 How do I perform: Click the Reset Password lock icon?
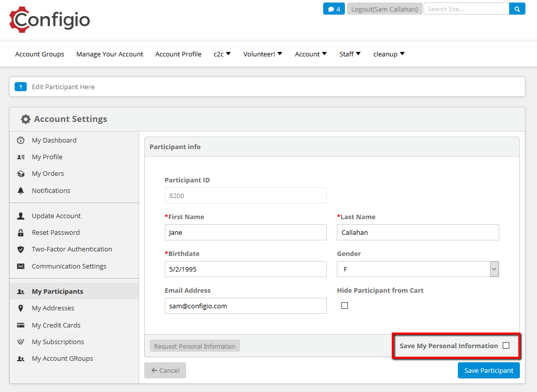click(x=21, y=233)
